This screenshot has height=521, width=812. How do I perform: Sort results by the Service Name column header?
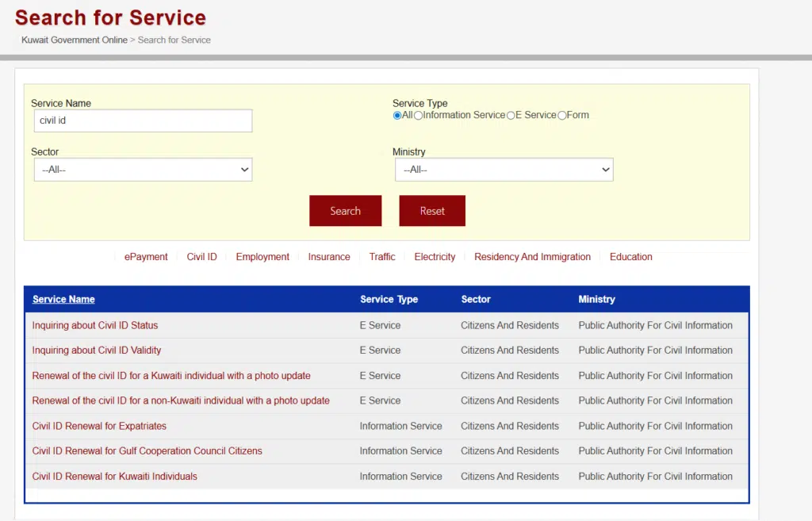tap(63, 300)
